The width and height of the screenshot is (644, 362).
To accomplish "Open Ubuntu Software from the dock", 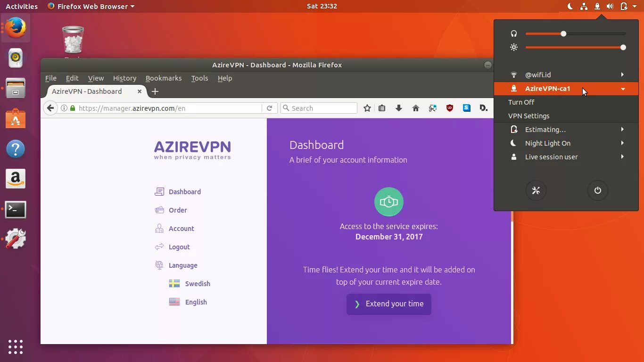I will coord(16,118).
